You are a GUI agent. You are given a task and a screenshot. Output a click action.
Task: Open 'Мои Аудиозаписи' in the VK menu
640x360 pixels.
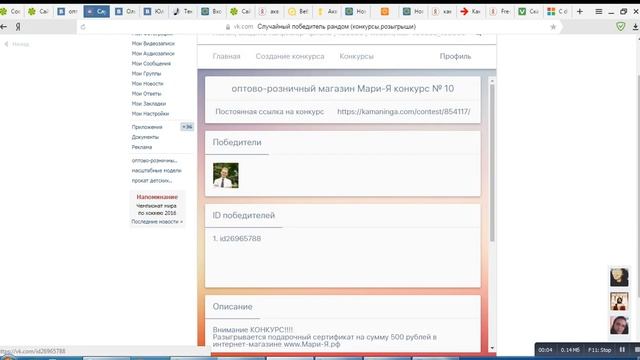[x=153, y=53]
